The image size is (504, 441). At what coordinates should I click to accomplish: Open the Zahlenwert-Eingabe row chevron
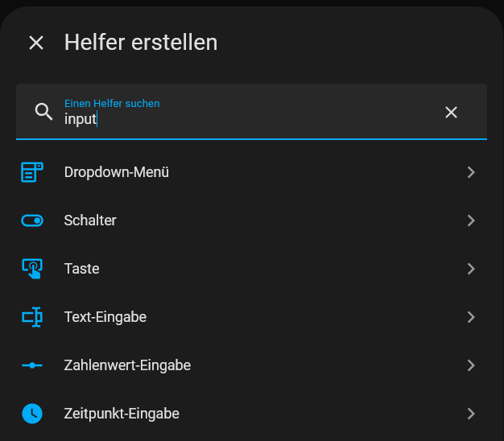click(471, 365)
